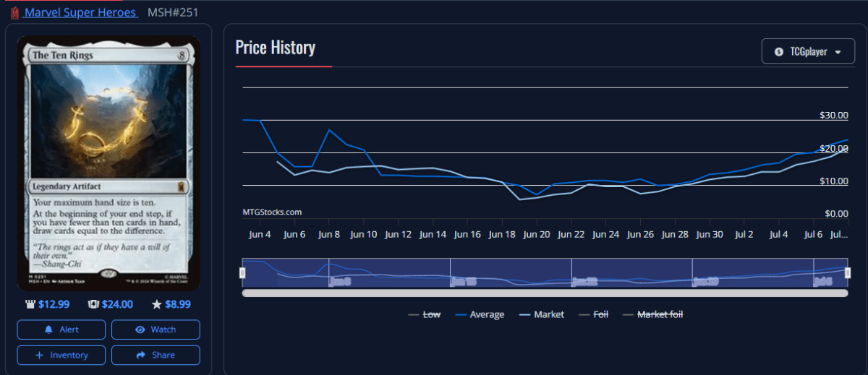Image resolution: width=868 pixels, height=375 pixels.
Task: Open the TCGplayer source dropdown
Action: pos(808,51)
